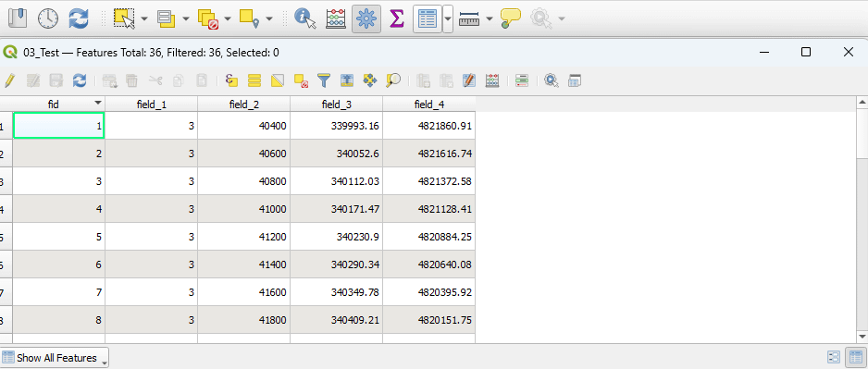Viewport: 868px width, 369px height.
Task: Sort by the fid column header
Action: [x=58, y=104]
